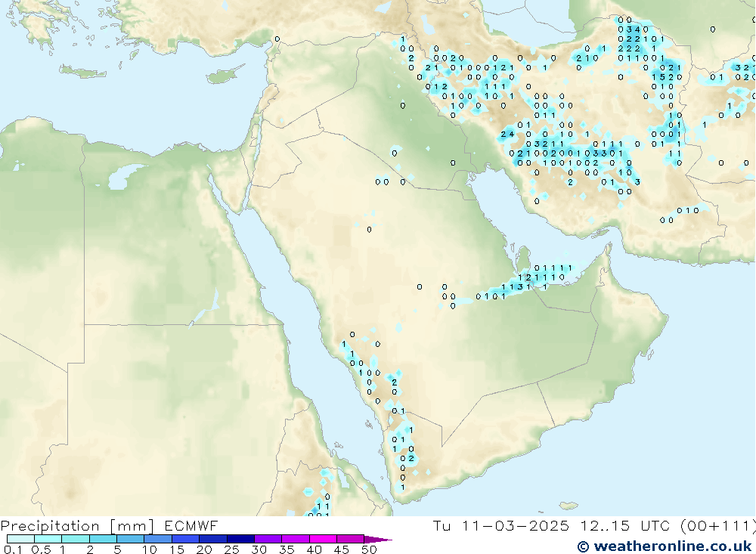Select the 40–45 mm magenta legend swatch
This screenshot has width=756, height=554.
tap(323, 539)
